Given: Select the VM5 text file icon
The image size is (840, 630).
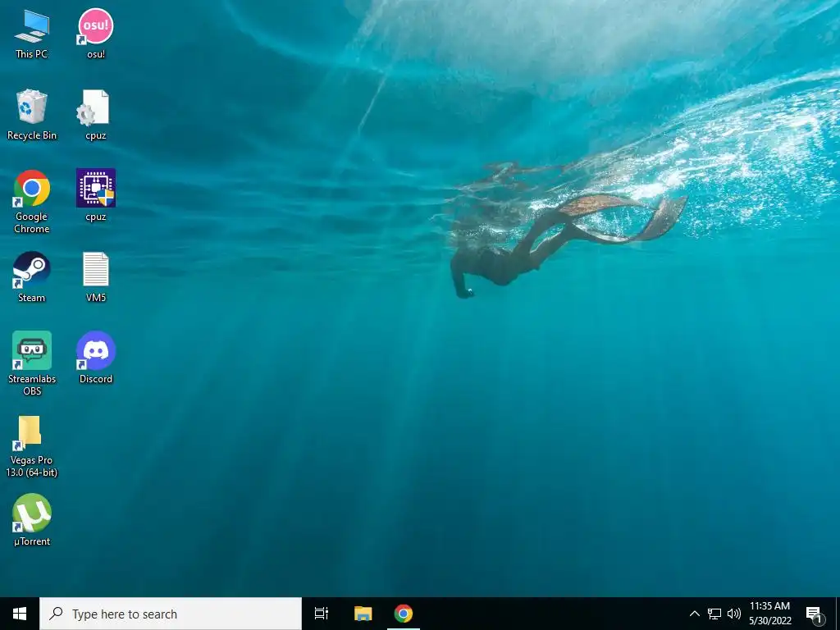Looking at the screenshot, I should pyautogui.click(x=96, y=277).
